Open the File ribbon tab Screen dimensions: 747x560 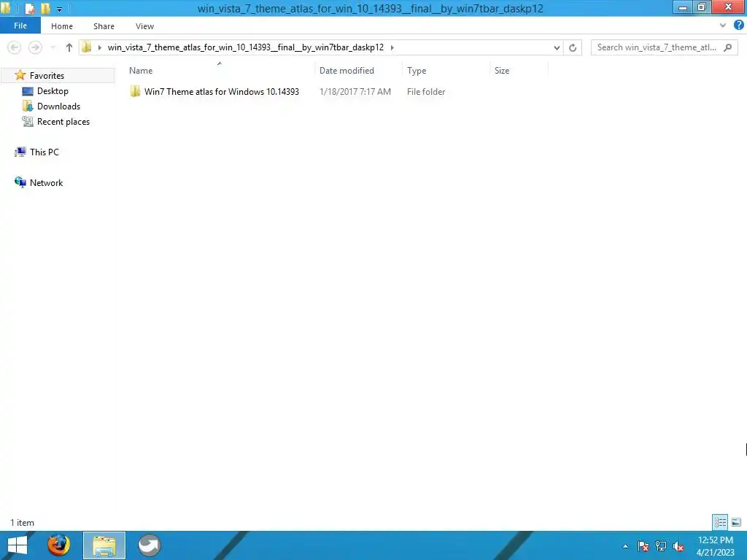pyautogui.click(x=20, y=26)
